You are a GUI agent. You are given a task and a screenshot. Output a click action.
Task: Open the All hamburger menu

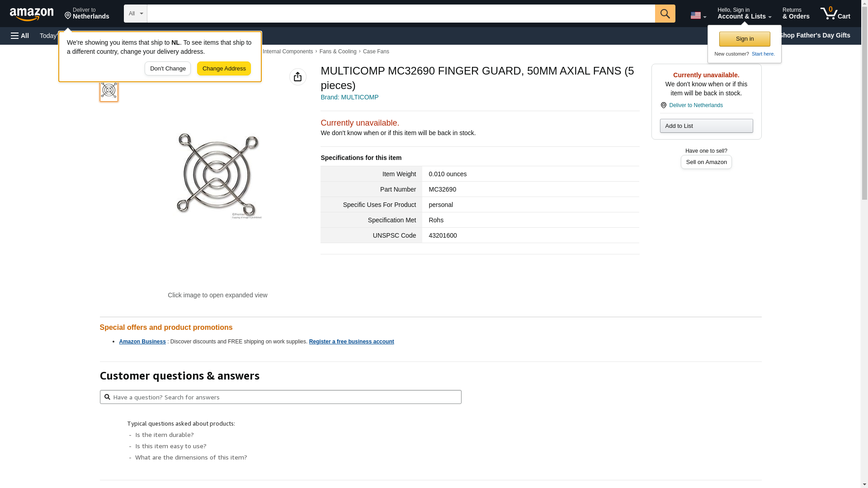coord(20,36)
